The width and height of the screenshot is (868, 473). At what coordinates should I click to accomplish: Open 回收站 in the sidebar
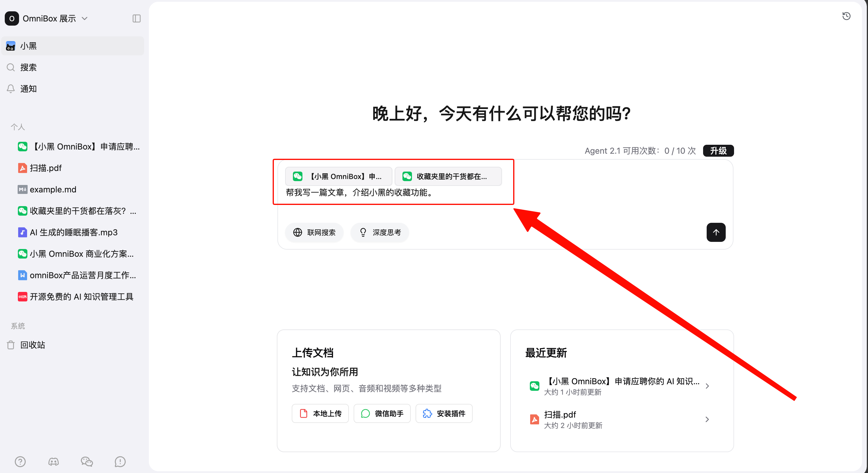72,345
